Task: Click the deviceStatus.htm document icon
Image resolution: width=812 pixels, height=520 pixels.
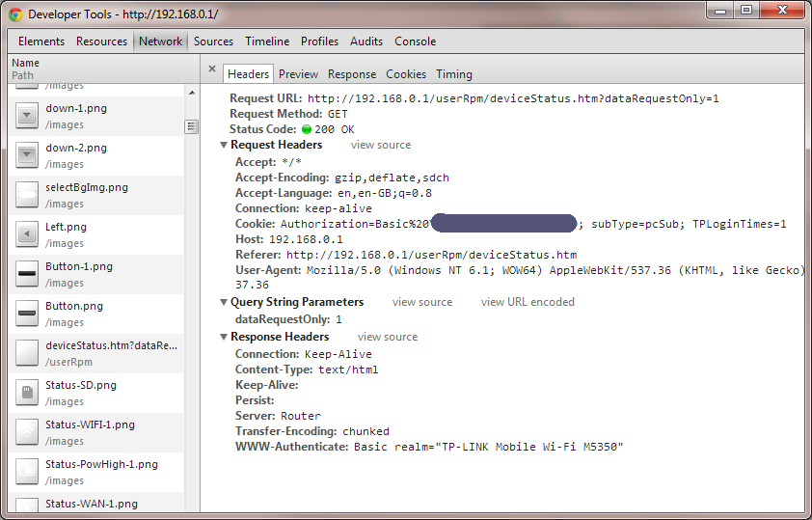Action: (27, 353)
